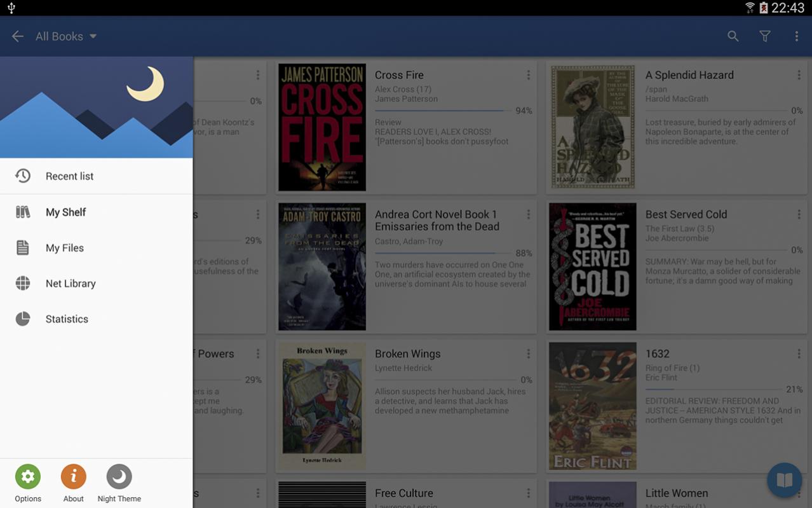This screenshot has height=508, width=812.
Task: Open the Best Served Cold card menu
Action: pos(799,215)
